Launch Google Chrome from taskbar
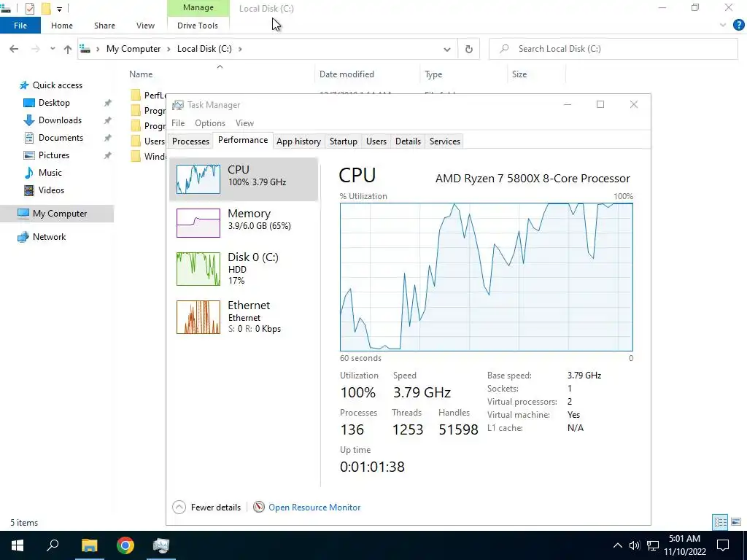The image size is (747, 560). coord(125,545)
